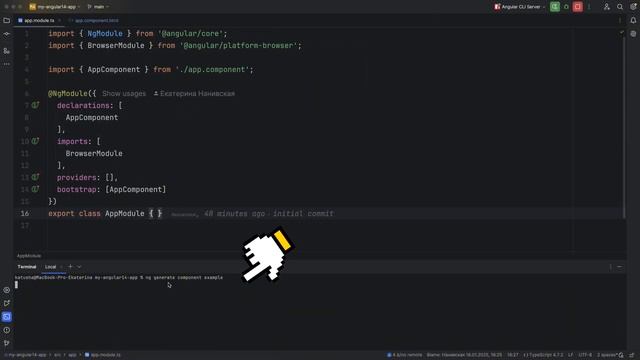Click the Blame annotation status bar widget

pyautogui.click(x=464, y=355)
